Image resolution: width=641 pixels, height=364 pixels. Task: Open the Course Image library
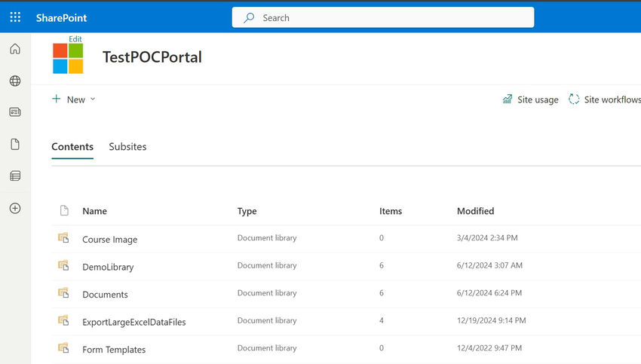[x=109, y=240]
